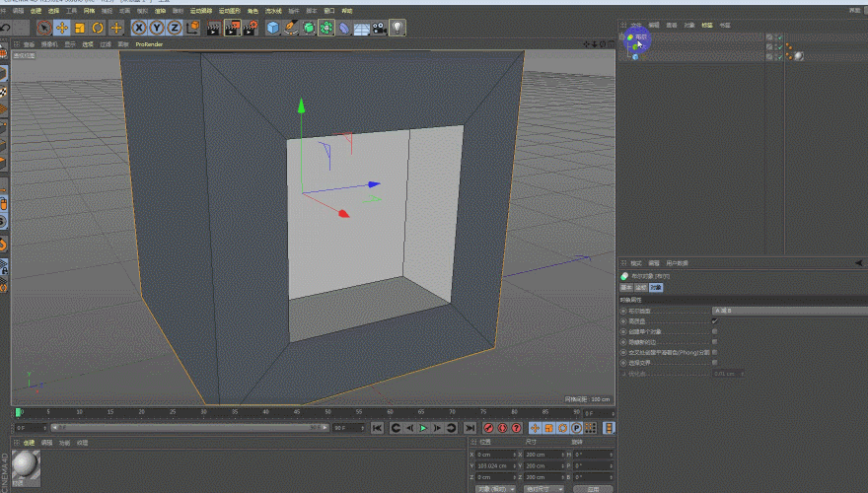Open the Attributes Mode menu
The image size is (868, 493).
tap(635, 263)
